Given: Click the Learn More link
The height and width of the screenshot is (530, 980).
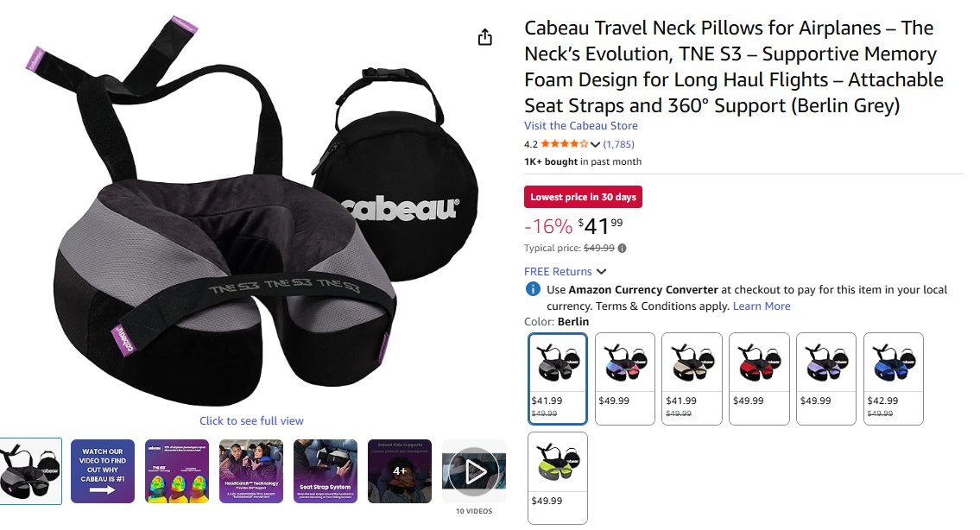Looking at the screenshot, I should coord(761,306).
